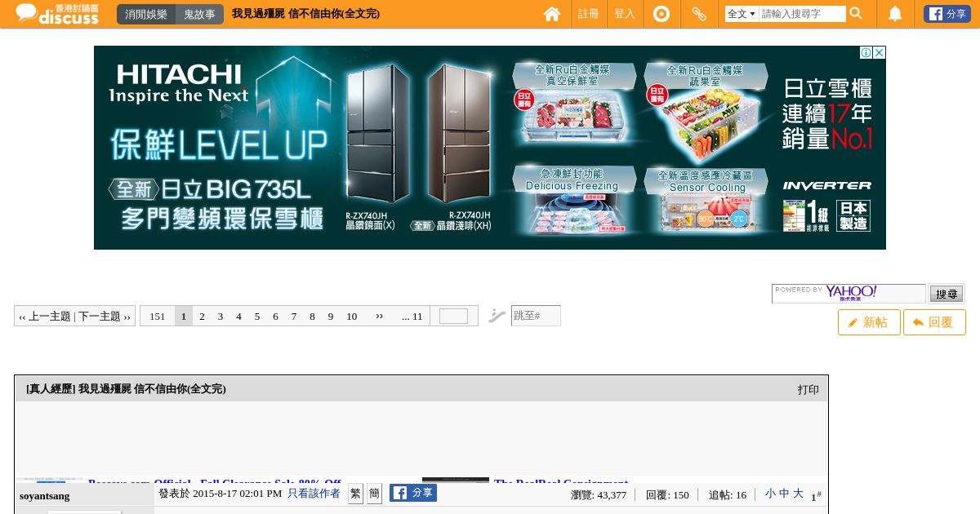Go to page 3 of the thread
The image size is (980, 514).
click(220, 317)
